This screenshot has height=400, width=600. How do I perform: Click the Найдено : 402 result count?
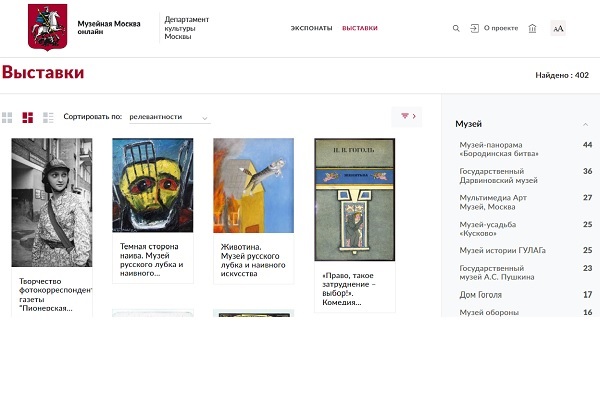pyautogui.click(x=562, y=75)
